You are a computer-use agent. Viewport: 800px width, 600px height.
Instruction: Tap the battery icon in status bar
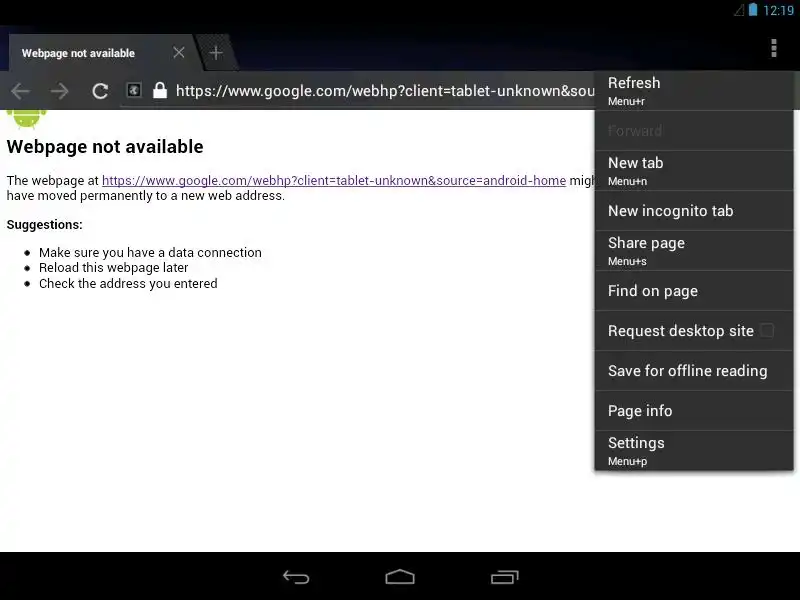pos(753,10)
